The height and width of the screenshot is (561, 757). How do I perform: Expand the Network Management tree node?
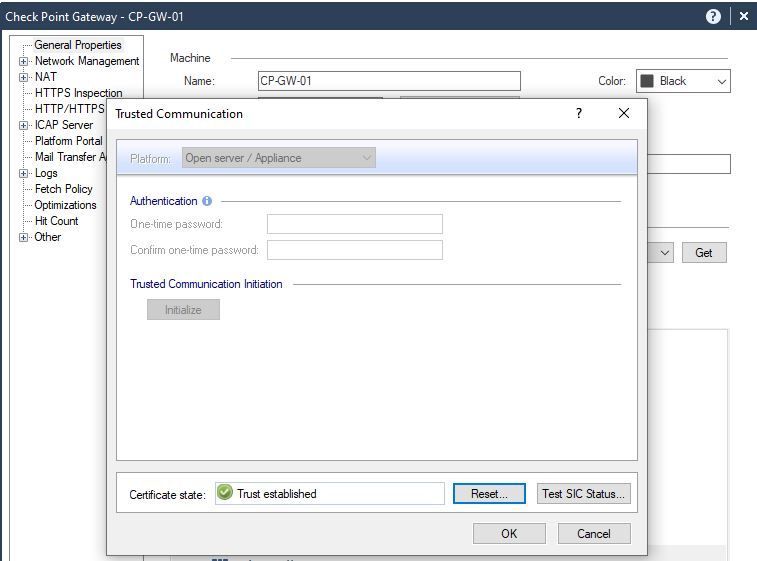(x=24, y=61)
